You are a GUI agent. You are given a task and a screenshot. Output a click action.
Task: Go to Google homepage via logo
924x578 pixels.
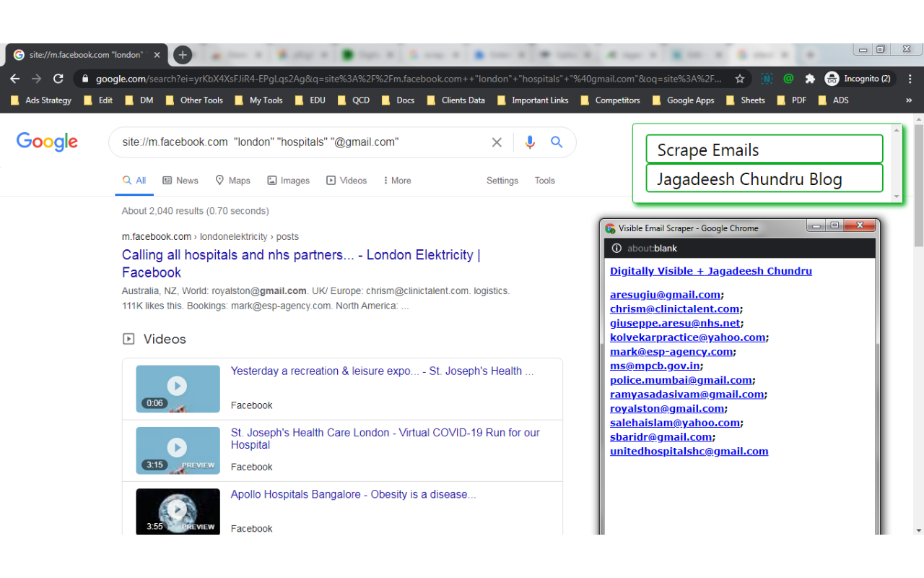tap(47, 142)
